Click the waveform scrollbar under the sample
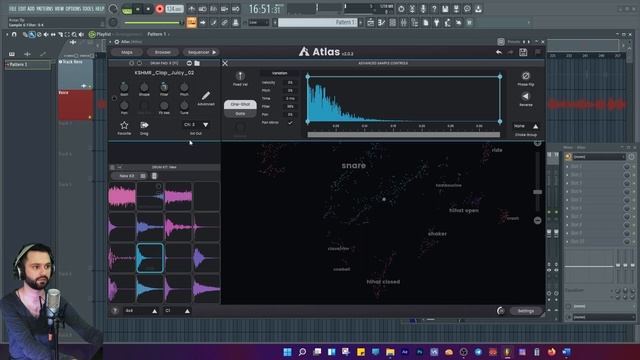 (403, 134)
